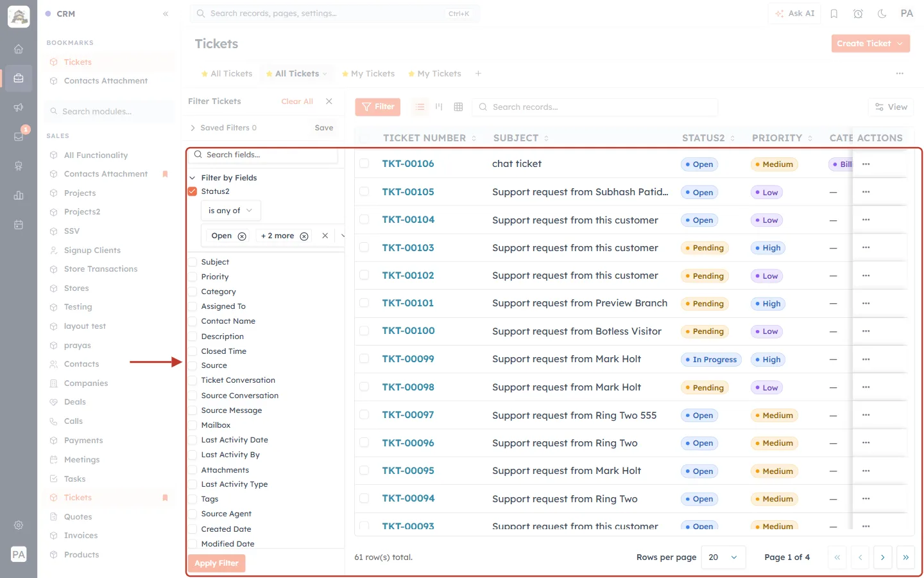
Task: Open the reminders clock icon in top bar
Action: [x=858, y=13]
